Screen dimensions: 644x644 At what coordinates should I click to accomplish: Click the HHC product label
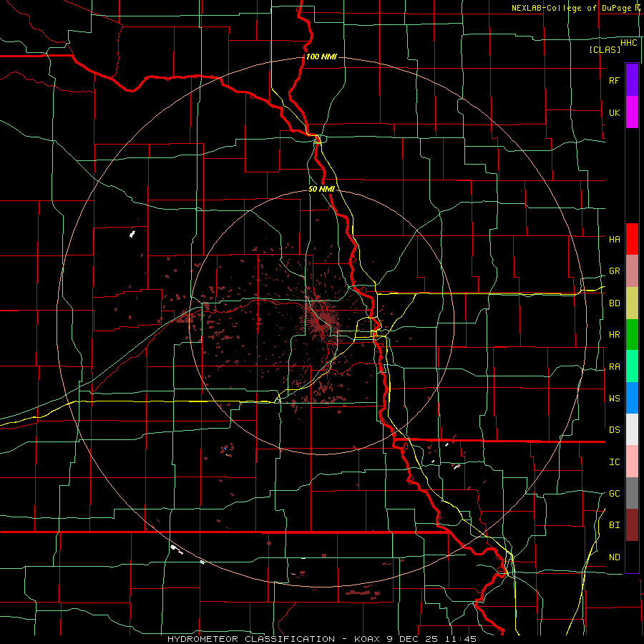click(628, 43)
